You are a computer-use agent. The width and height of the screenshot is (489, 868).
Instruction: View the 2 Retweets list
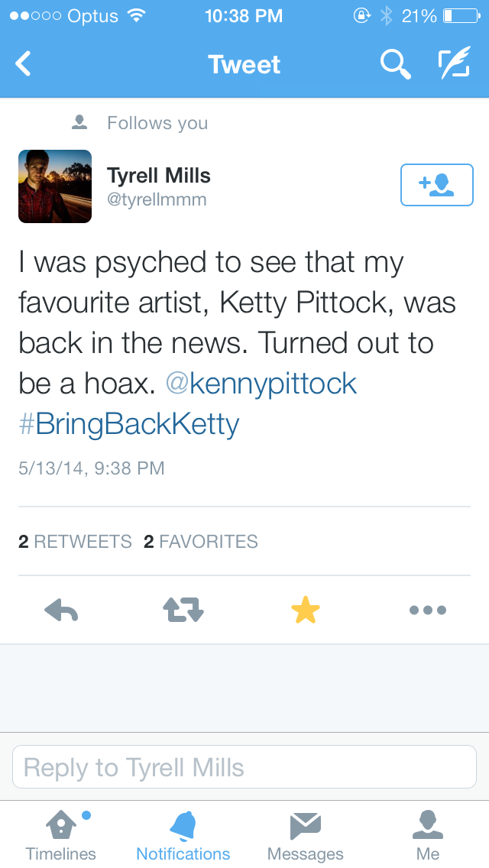(x=75, y=542)
